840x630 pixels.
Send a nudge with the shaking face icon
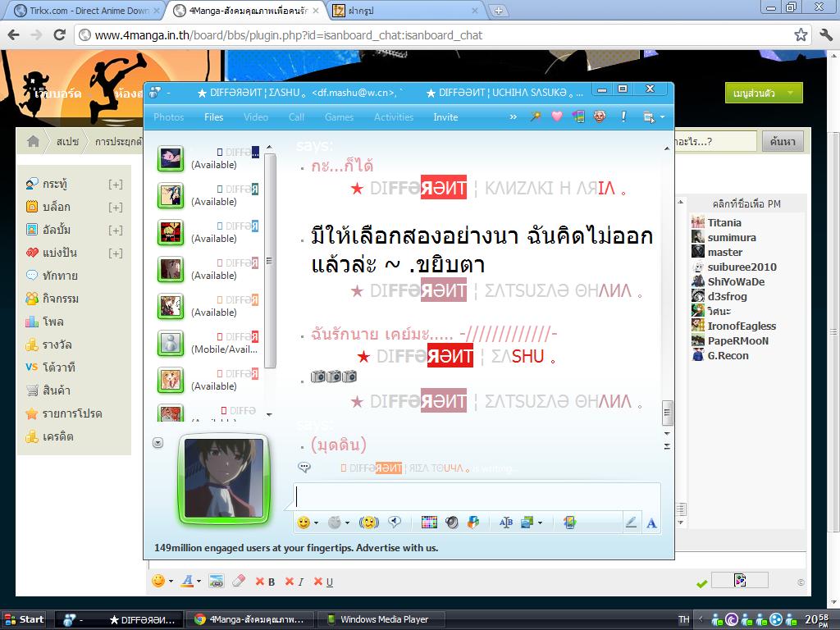(368, 523)
